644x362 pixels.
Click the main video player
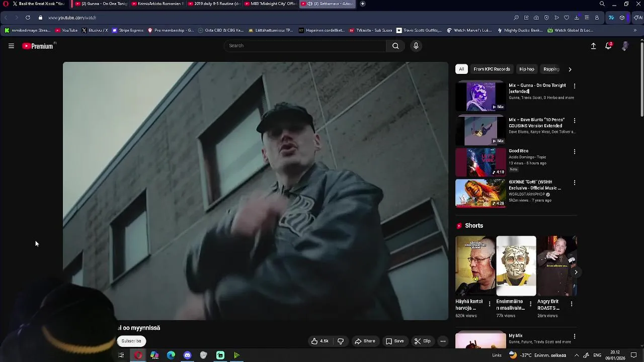click(256, 191)
